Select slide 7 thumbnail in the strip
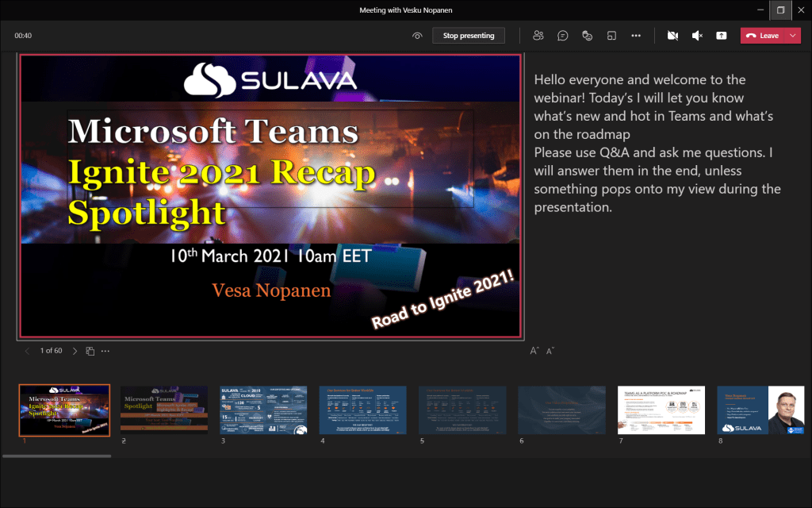The height and width of the screenshot is (508, 812). (x=661, y=410)
